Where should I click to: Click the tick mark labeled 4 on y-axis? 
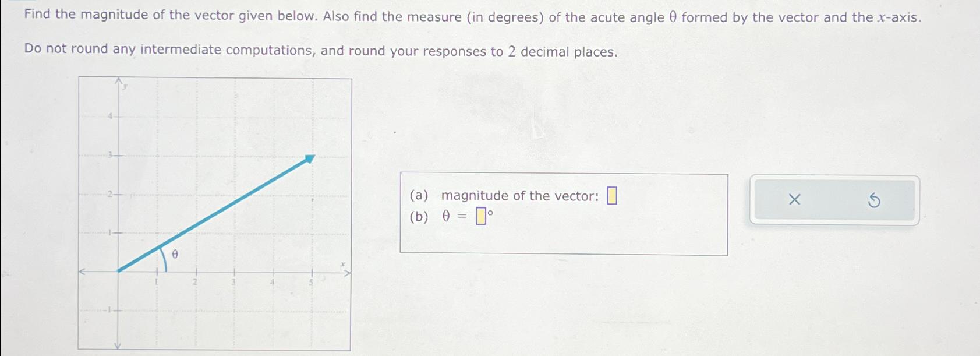(x=111, y=115)
